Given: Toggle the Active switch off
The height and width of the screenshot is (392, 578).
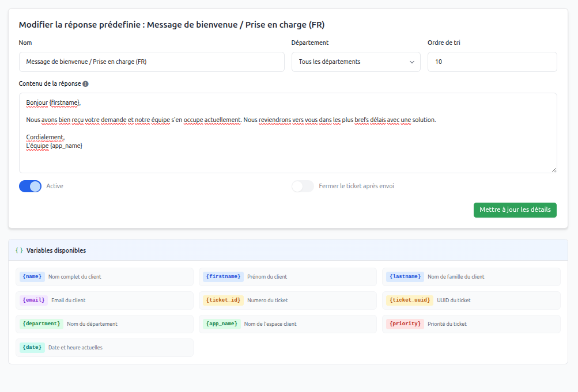Looking at the screenshot, I should [x=30, y=186].
